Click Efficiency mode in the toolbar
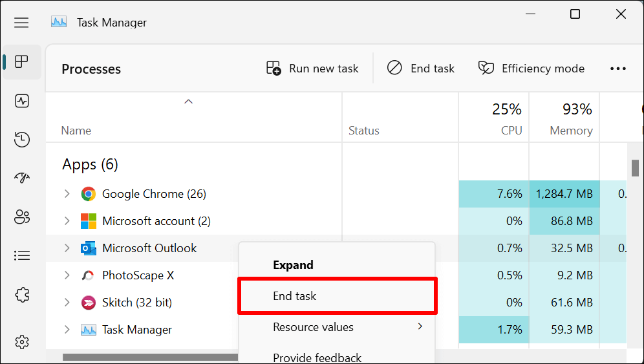Viewport: 644px width, 364px height. pos(531,69)
